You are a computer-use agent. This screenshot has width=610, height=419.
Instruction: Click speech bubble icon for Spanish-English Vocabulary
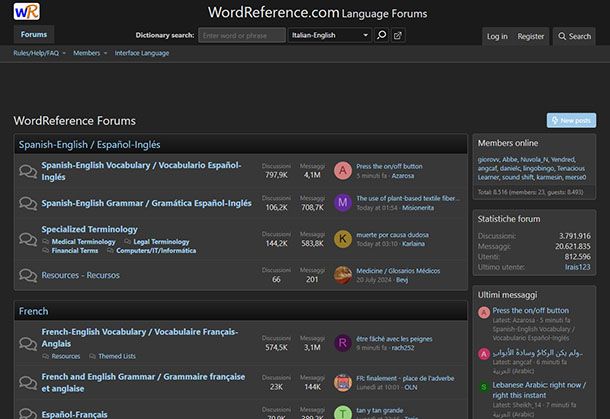tap(28, 171)
